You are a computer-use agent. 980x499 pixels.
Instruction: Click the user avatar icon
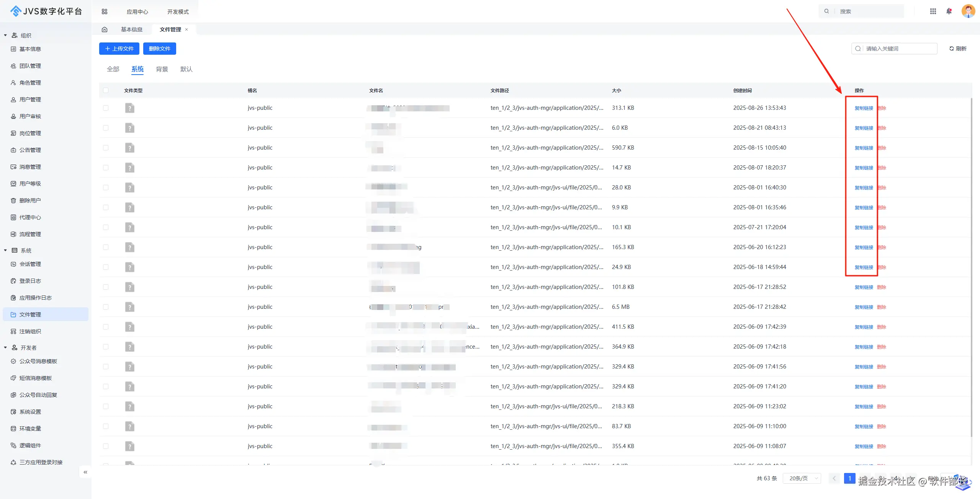coord(968,11)
